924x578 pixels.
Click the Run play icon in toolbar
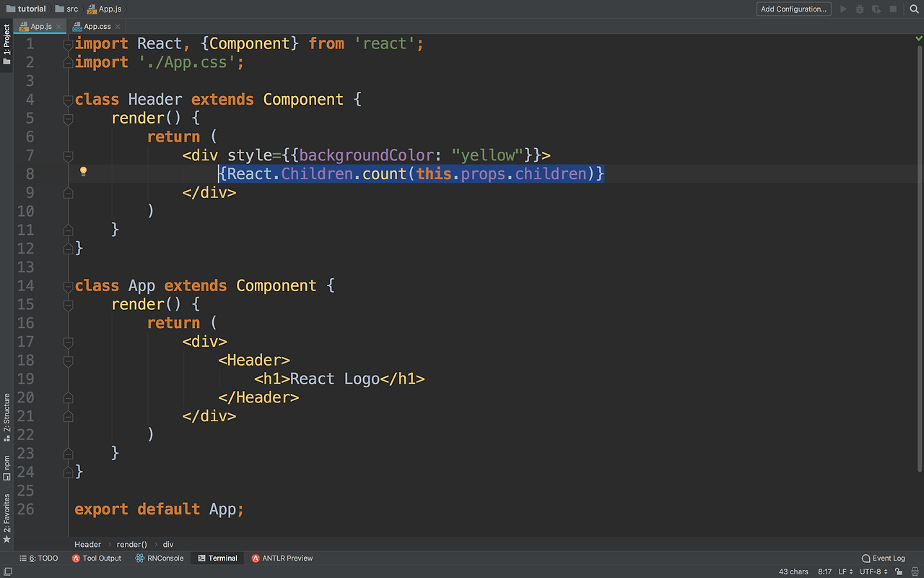843,9
